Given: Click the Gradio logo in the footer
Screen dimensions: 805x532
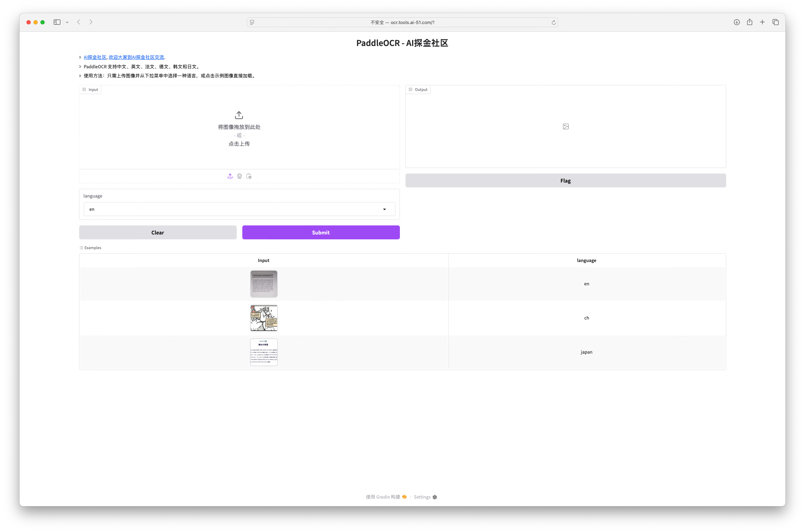Looking at the screenshot, I should pyautogui.click(x=404, y=497).
